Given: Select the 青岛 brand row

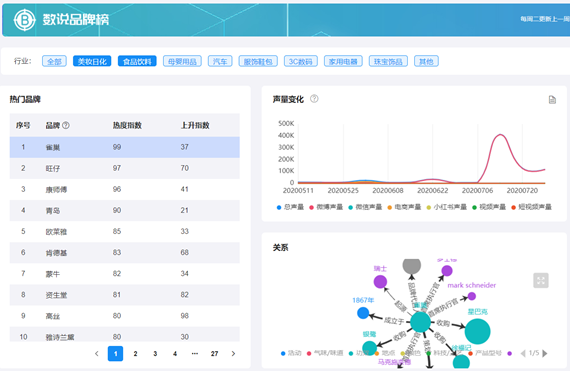Looking at the screenshot, I should coord(125,210).
